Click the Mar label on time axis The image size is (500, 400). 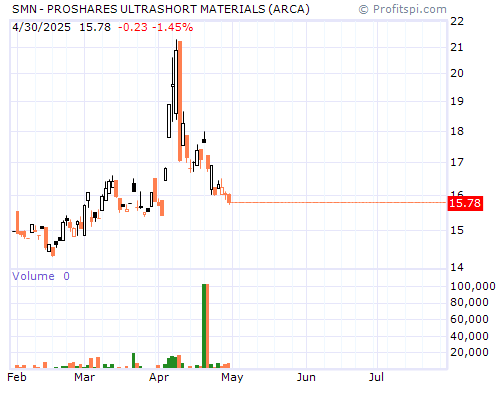pos(84,377)
